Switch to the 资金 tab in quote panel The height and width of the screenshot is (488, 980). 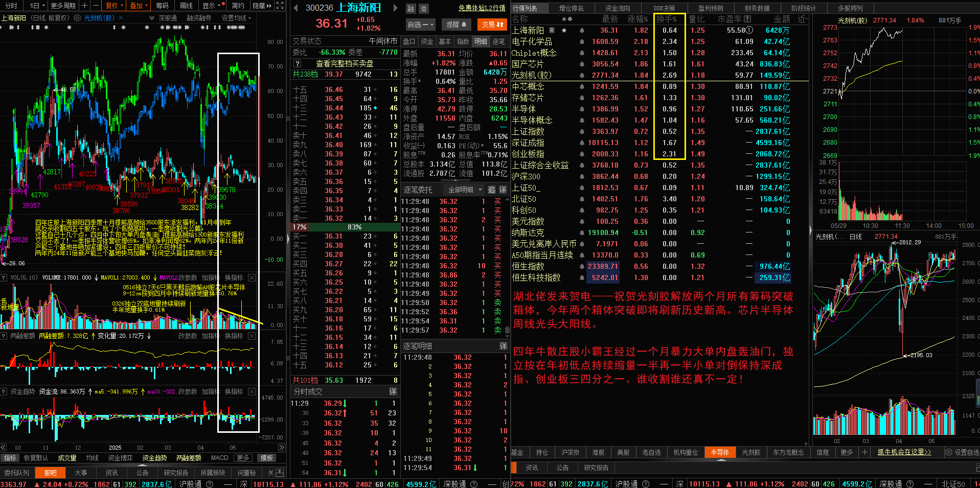[427, 41]
